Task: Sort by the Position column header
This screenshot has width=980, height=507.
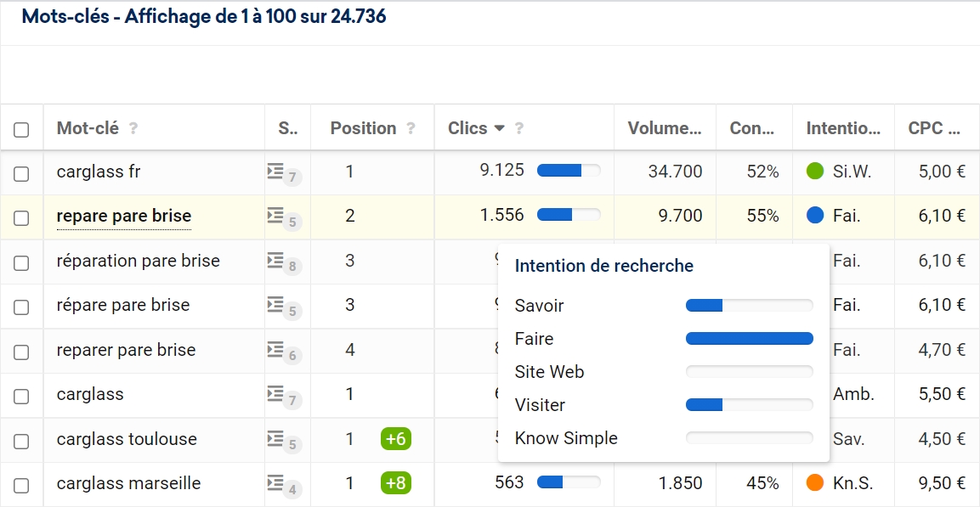Action: point(363,128)
